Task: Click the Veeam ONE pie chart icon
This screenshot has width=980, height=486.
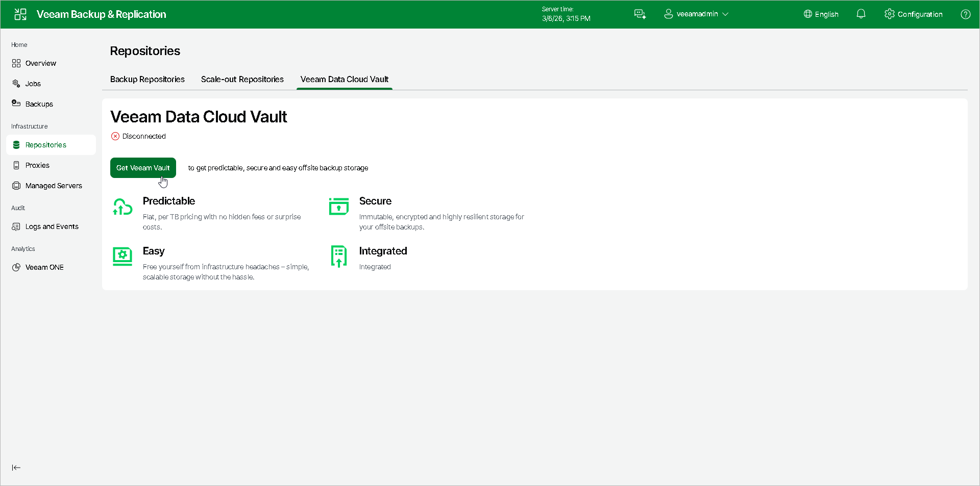Action: [16, 267]
